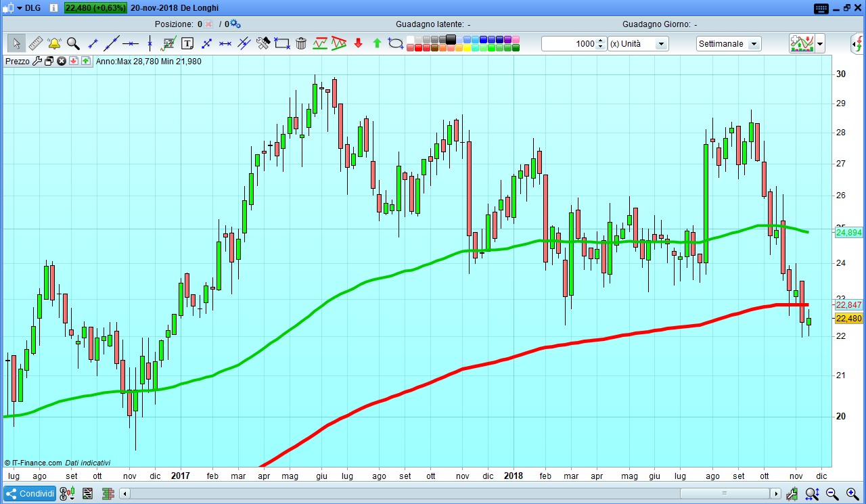
Task: Click the chart auto-adjust icon in bottom bar
Action: (792, 494)
